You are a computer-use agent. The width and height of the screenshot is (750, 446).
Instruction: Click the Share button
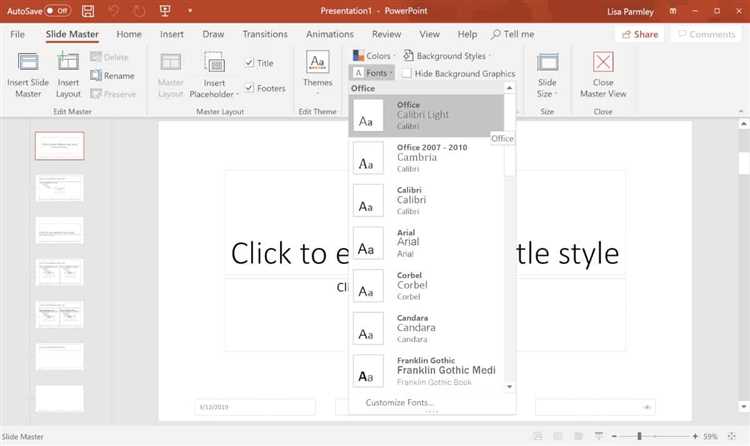(639, 34)
